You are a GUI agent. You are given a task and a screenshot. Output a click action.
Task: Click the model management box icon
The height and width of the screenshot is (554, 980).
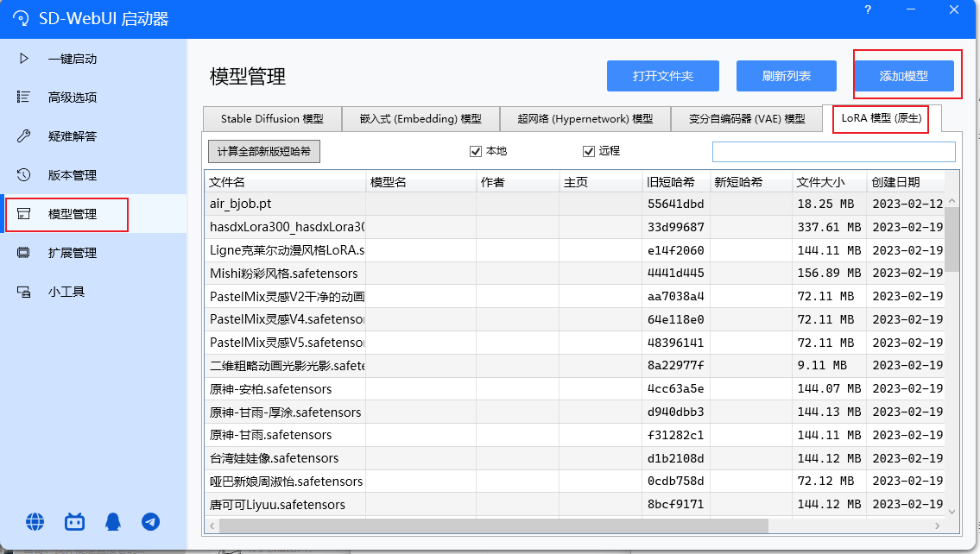point(24,214)
